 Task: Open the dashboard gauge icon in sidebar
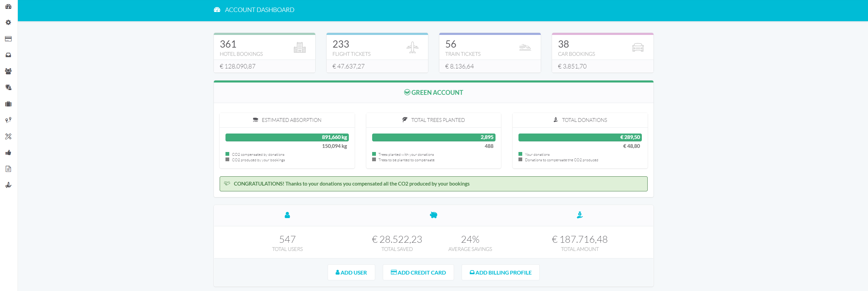click(8, 7)
